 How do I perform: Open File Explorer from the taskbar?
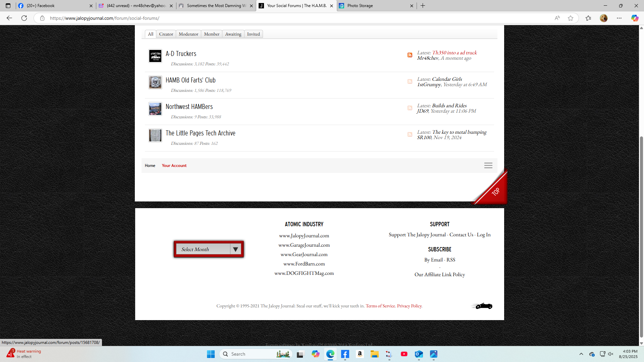(374, 354)
